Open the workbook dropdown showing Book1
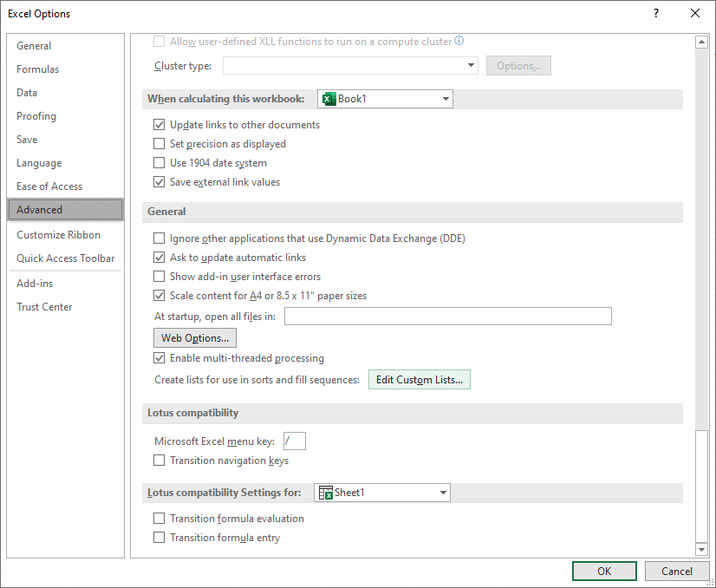Image resolution: width=716 pixels, height=588 pixels. pos(385,99)
